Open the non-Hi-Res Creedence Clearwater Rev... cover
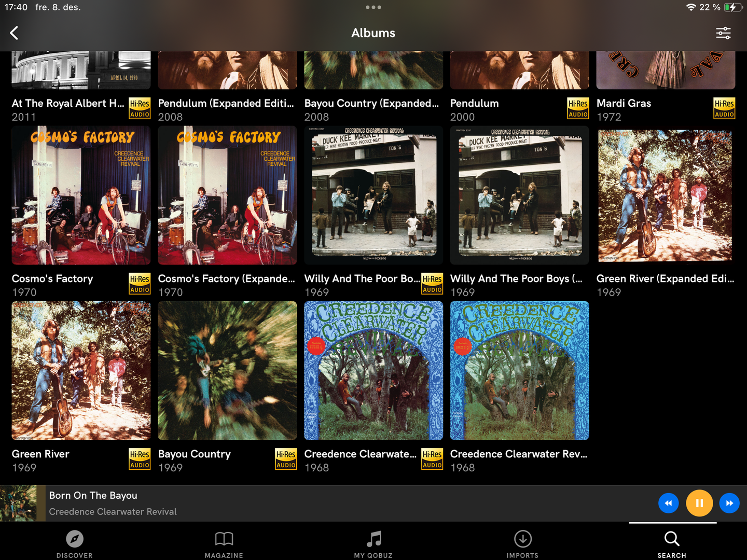 click(520, 371)
